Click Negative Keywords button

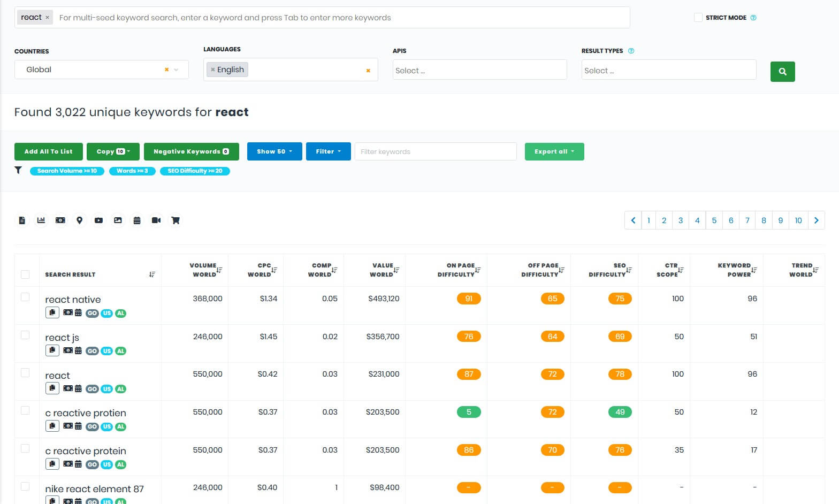191,151
